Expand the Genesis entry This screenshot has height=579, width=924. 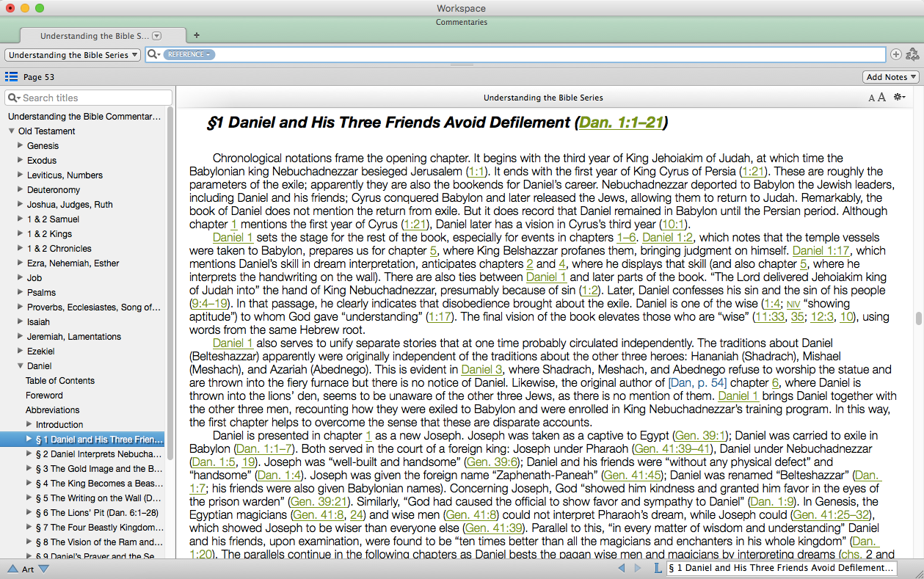pos(21,145)
